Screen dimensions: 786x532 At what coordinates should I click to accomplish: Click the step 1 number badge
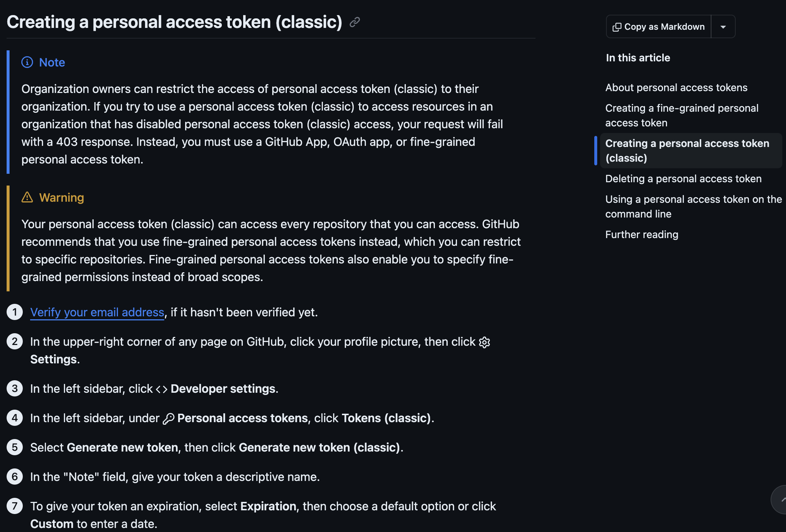(x=15, y=312)
